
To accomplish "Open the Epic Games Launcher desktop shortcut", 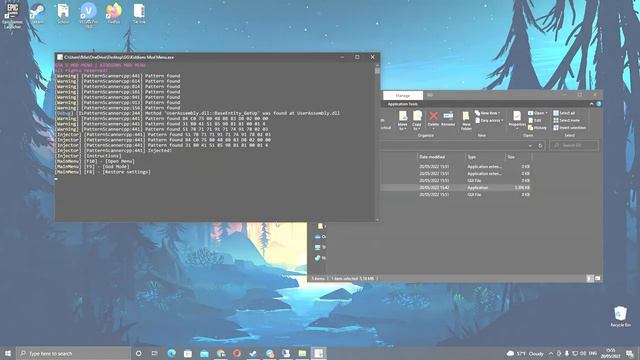I will coord(12,16).
